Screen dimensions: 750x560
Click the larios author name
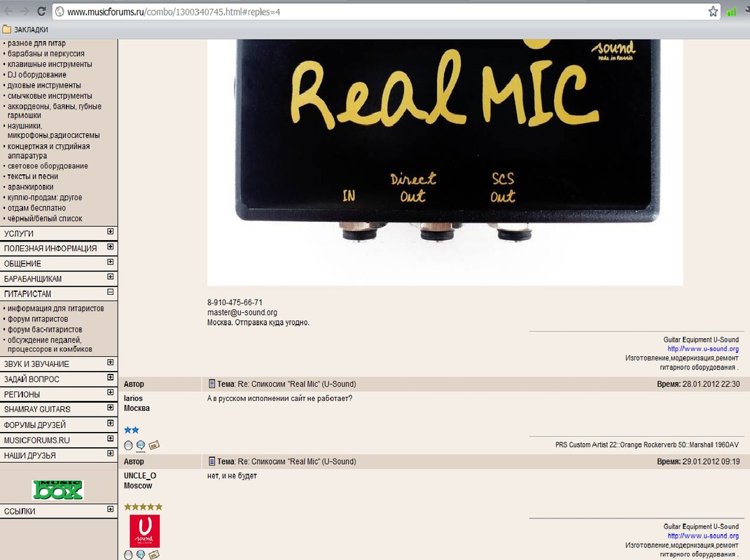click(133, 398)
